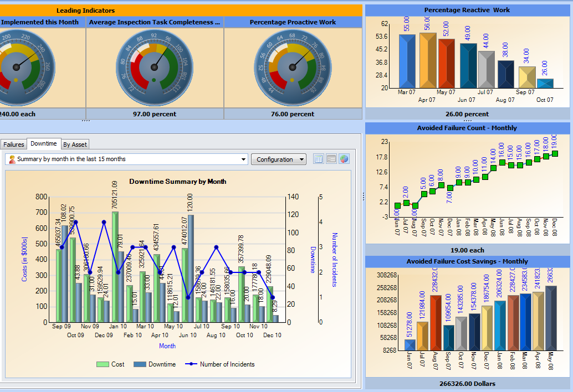The width and height of the screenshot is (573, 392).
Task: Click Number of Incidents legend marker
Action: tap(190, 364)
